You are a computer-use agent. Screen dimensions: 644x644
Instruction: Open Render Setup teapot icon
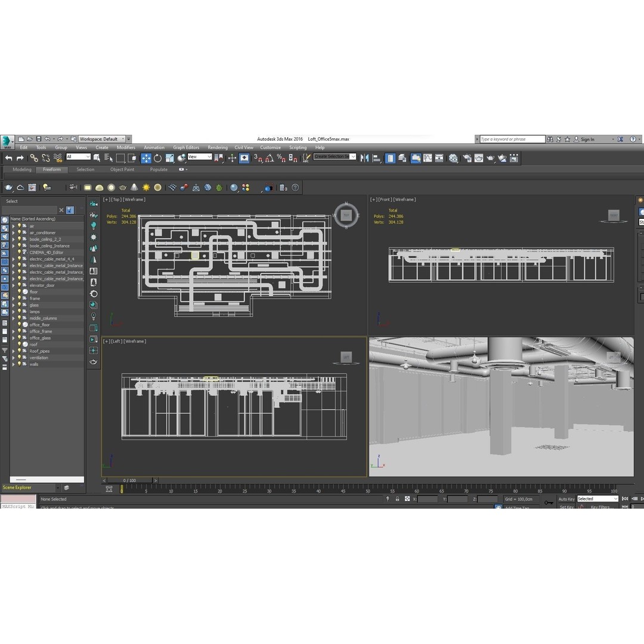pyautogui.click(x=467, y=158)
